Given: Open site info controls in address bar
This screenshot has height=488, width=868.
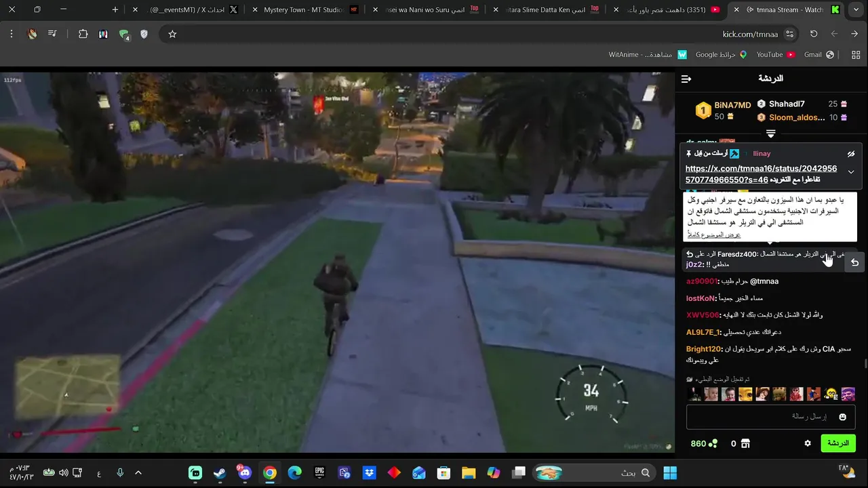Looking at the screenshot, I should click(790, 34).
